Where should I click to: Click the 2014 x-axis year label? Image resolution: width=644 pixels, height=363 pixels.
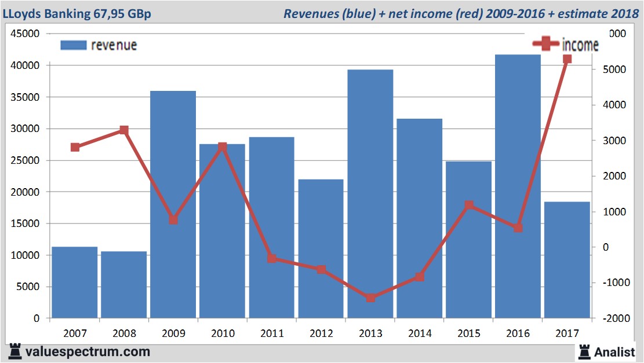click(420, 333)
